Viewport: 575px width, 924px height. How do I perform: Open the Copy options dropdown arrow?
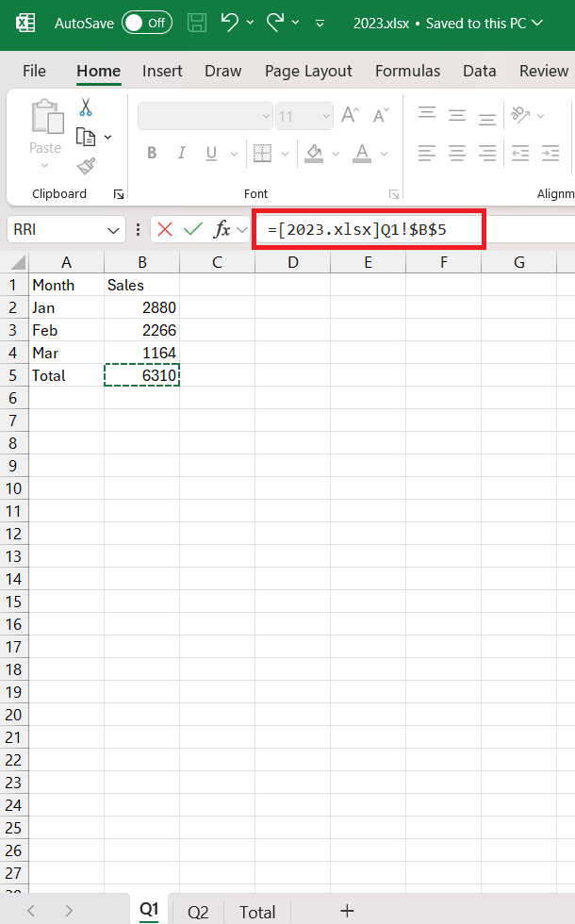pyautogui.click(x=107, y=137)
